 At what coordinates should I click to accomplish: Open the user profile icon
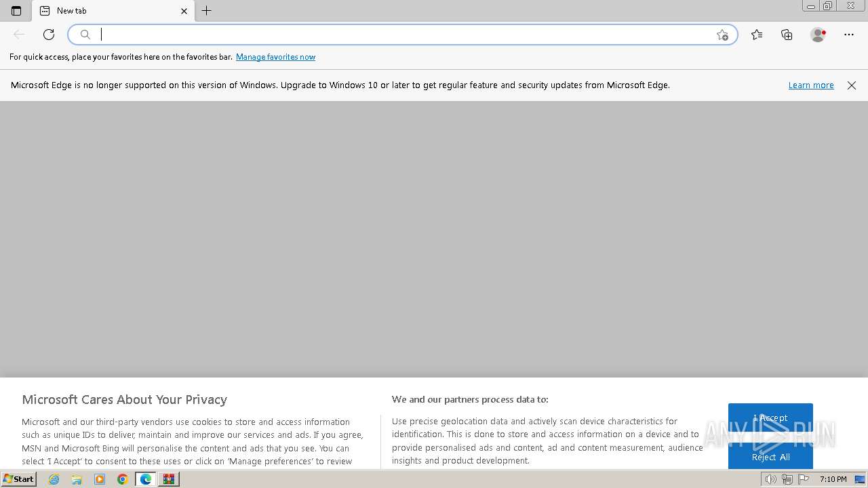pyautogui.click(x=818, y=35)
